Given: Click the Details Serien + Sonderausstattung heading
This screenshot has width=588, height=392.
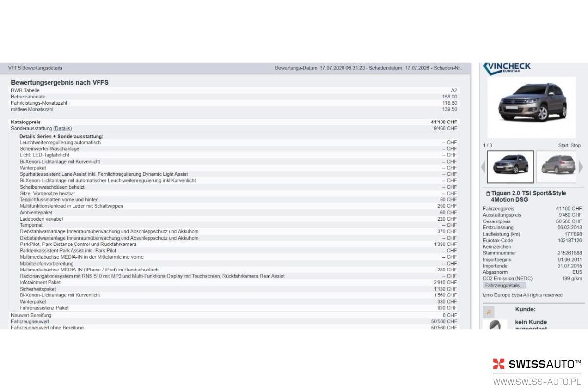Looking at the screenshot, I should coord(61,136).
